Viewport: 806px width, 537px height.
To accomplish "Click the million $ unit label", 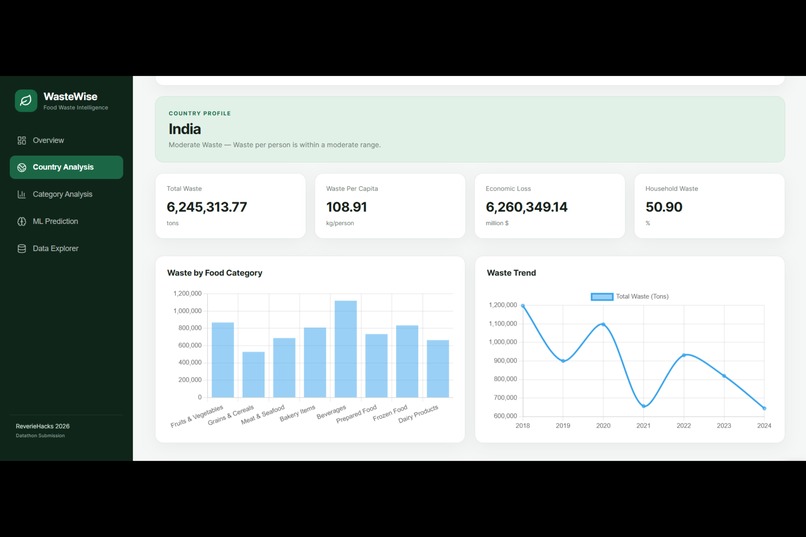I will 497,223.
